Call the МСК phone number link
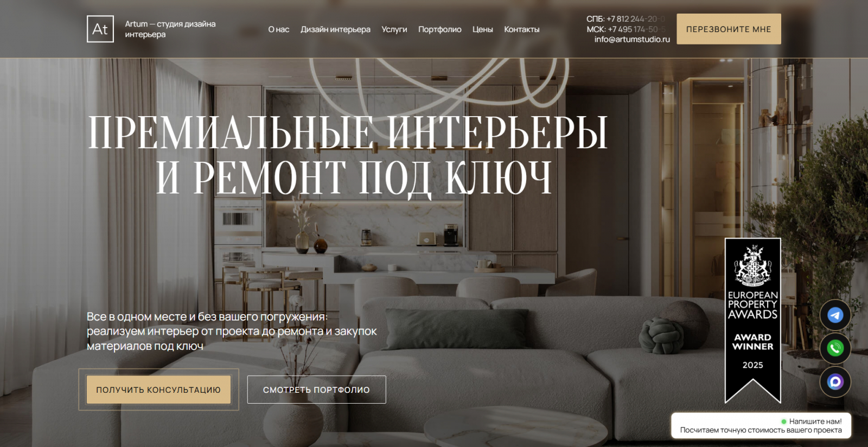The width and height of the screenshot is (868, 447). (x=626, y=29)
